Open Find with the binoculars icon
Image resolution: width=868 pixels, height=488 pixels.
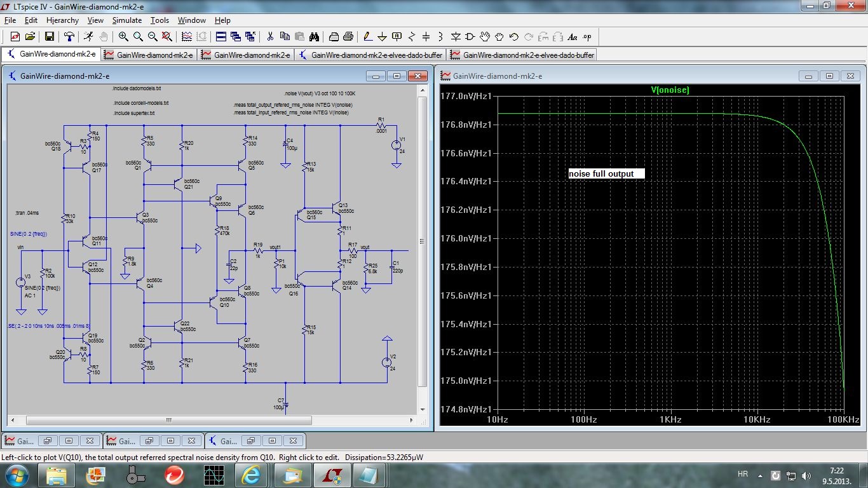314,36
